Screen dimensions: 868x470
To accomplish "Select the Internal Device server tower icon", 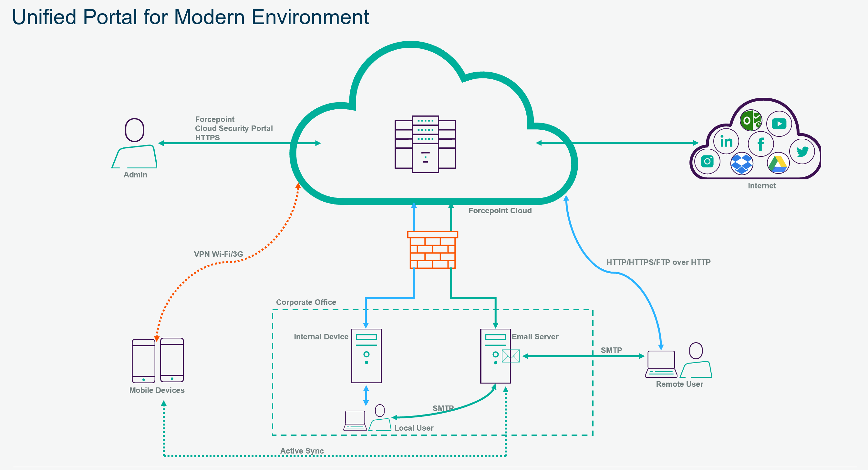I will pos(366,356).
